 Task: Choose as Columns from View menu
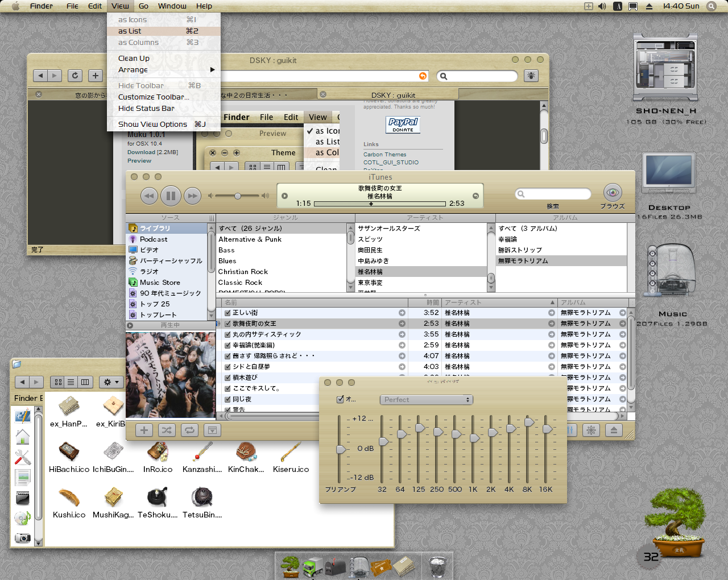tap(164, 43)
